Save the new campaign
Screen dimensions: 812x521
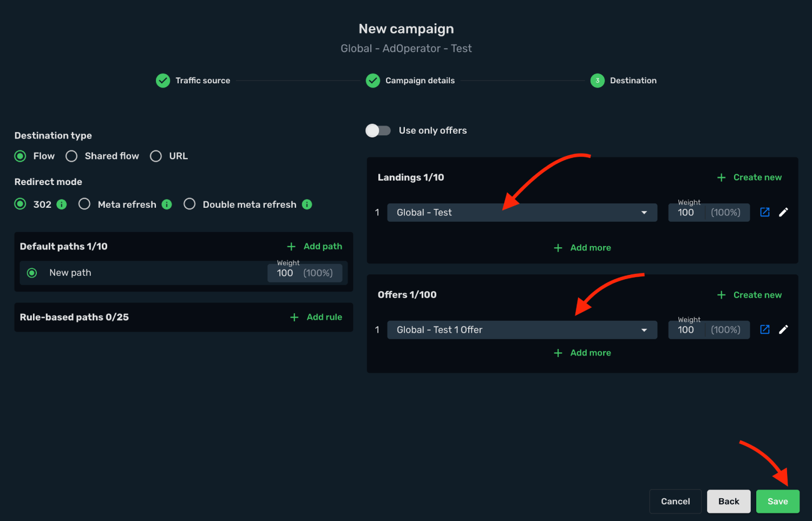[778, 502]
